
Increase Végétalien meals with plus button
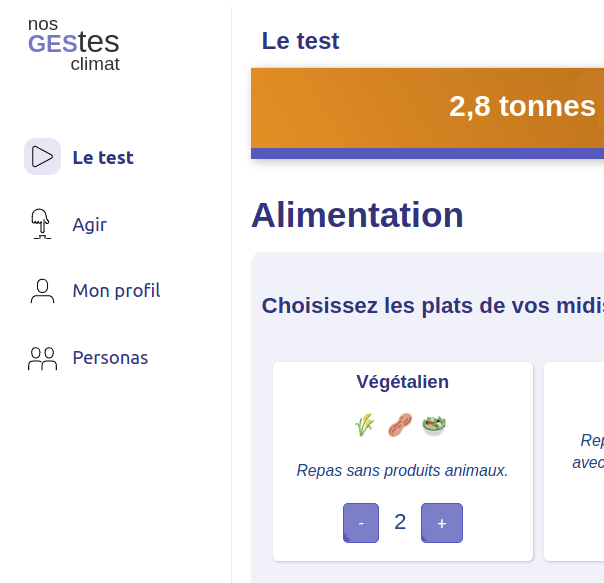pyautogui.click(x=442, y=523)
